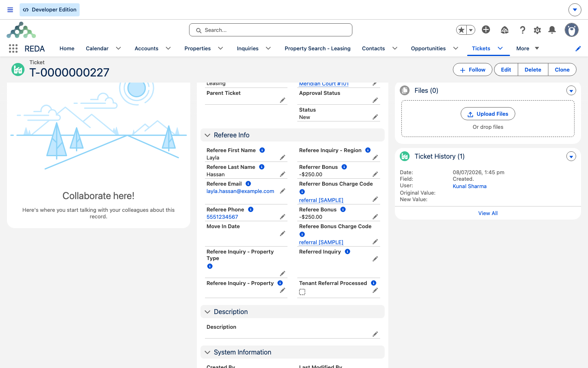Open top-right corner dropdown button

[x=575, y=10]
